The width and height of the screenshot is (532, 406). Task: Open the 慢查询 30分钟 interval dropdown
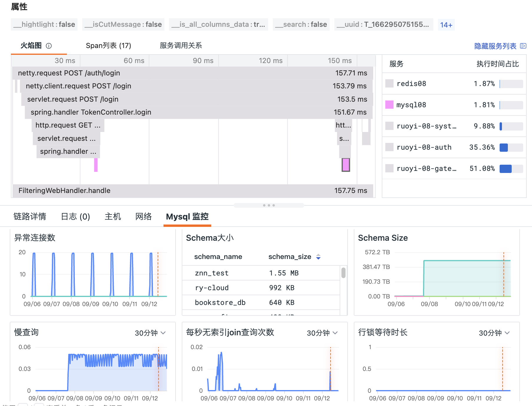click(150, 333)
